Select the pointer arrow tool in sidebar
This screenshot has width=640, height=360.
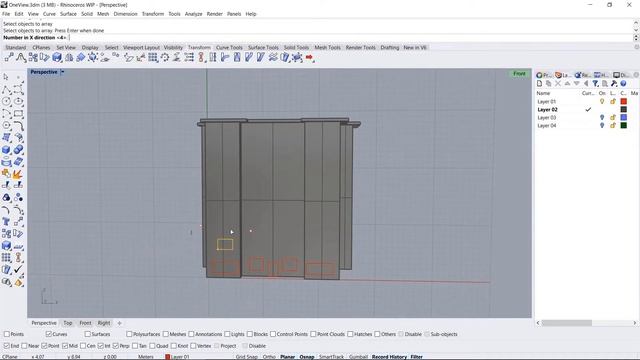(6, 77)
